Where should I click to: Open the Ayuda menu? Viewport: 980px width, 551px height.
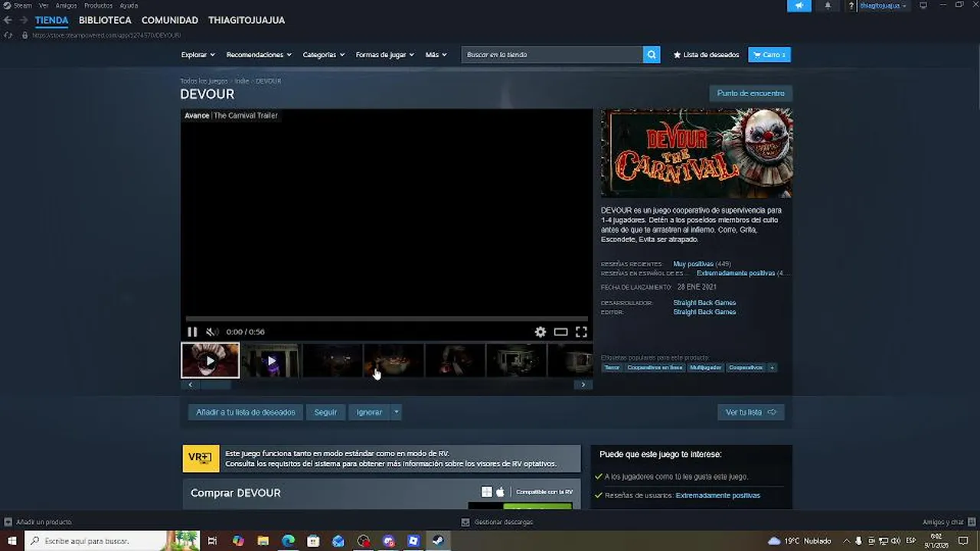129,5
